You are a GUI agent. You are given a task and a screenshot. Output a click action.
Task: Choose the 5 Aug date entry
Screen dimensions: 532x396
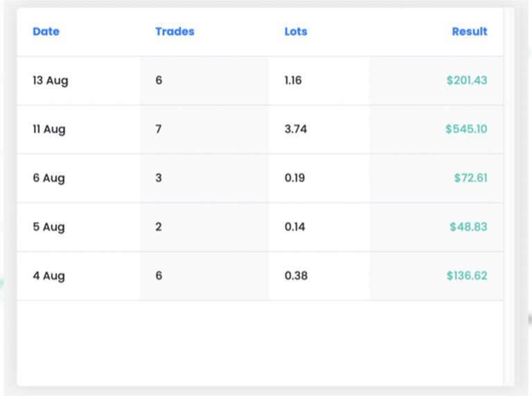pyautogui.click(x=48, y=227)
